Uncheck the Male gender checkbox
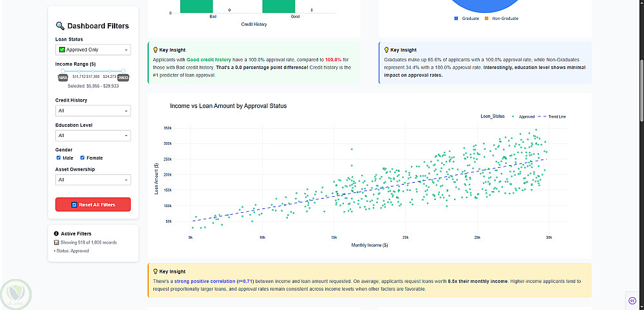This screenshot has height=310, width=644. pyautogui.click(x=59, y=158)
